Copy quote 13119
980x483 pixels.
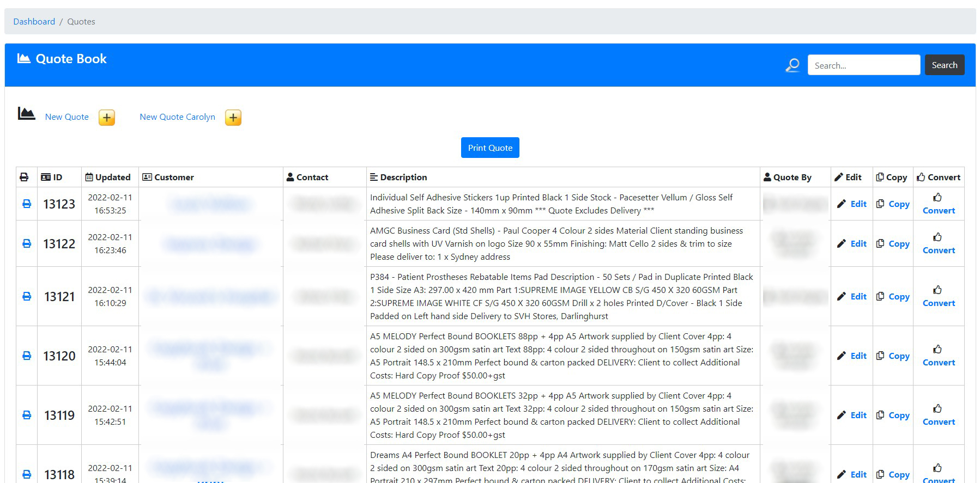[x=898, y=415]
